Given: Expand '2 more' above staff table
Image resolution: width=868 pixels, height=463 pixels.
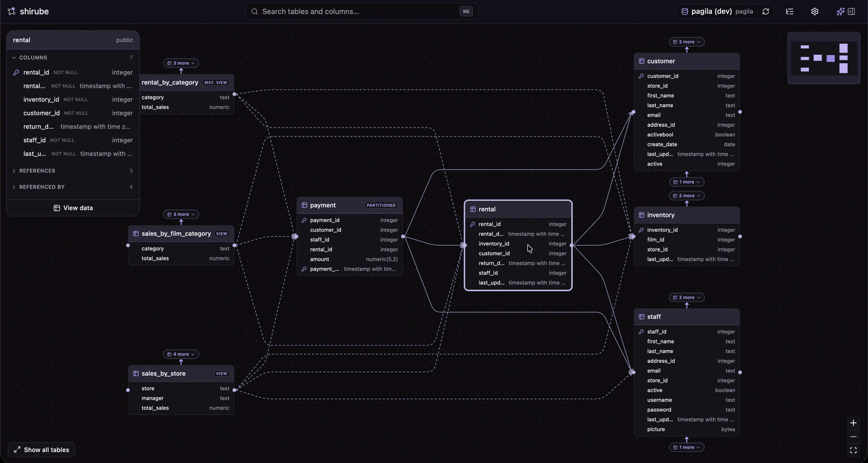Looking at the screenshot, I should [687, 297].
